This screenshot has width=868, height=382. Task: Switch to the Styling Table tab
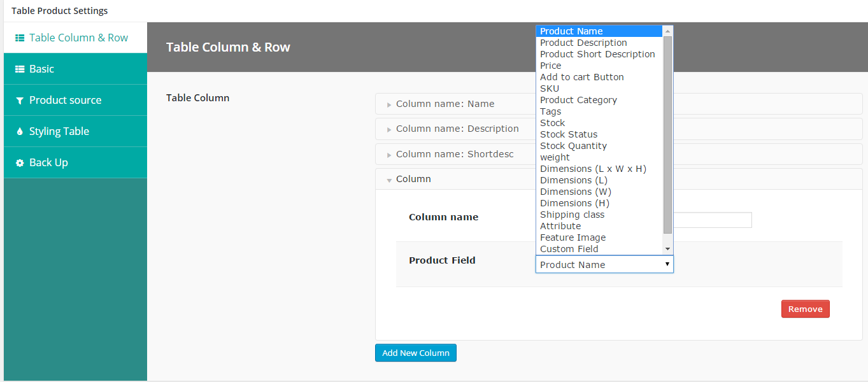pos(59,131)
